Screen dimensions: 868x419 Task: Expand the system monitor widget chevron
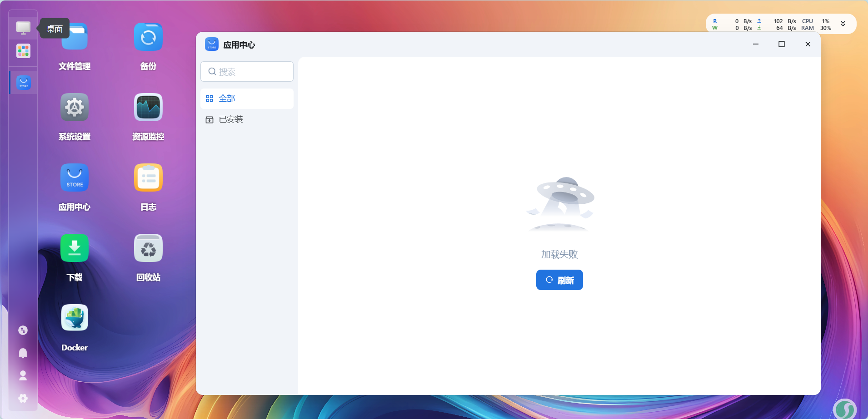click(843, 24)
